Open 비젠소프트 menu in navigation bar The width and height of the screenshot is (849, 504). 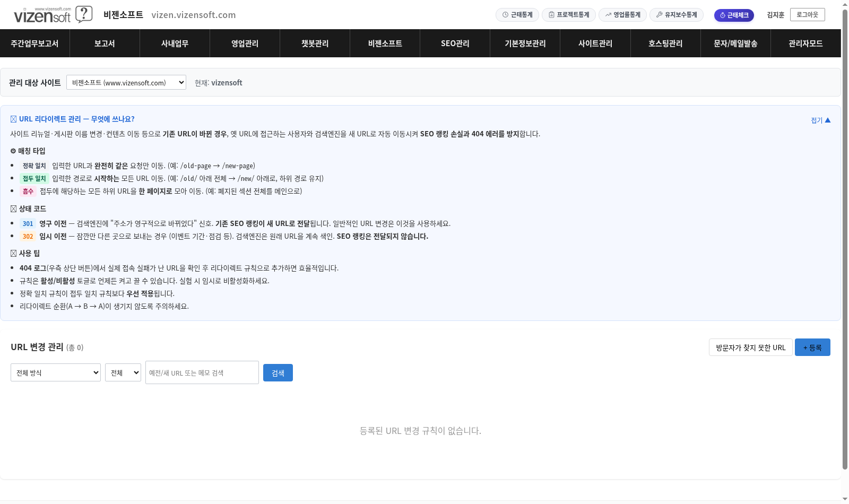coord(385,44)
